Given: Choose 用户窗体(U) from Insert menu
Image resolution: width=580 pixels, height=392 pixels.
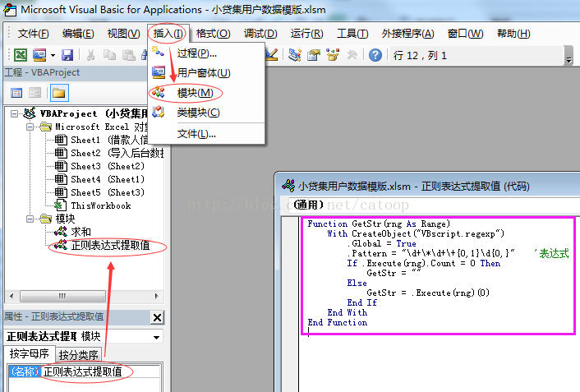Looking at the screenshot, I should click(x=207, y=72).
